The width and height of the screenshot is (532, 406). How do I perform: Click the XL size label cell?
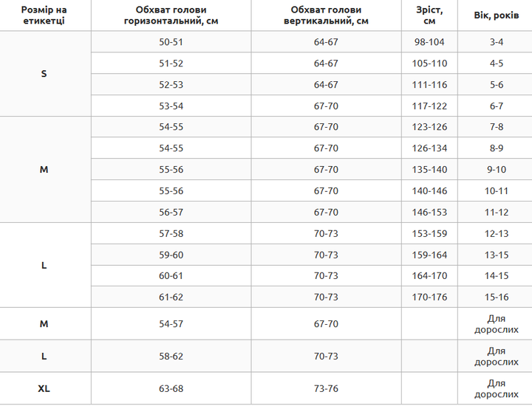(x=45, y=388)
